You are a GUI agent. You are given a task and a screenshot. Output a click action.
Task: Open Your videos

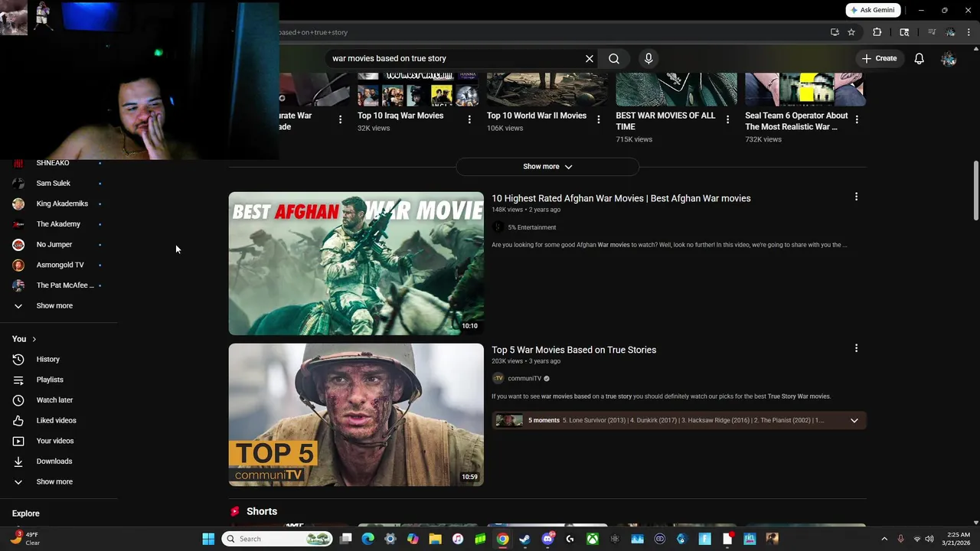point(55,441)
